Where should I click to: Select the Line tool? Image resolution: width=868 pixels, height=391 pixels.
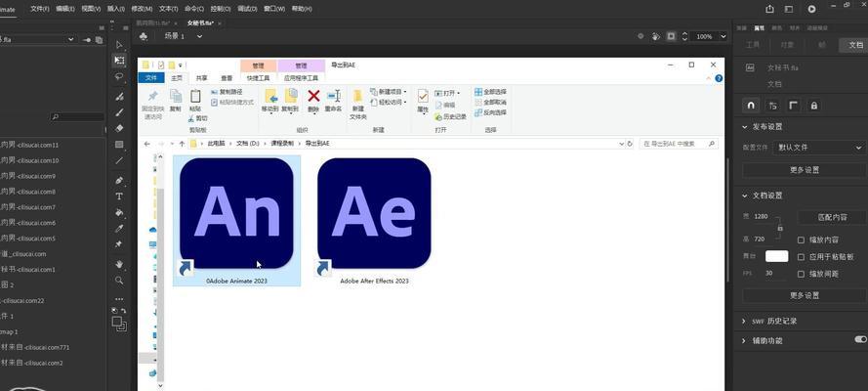(119, 160)
